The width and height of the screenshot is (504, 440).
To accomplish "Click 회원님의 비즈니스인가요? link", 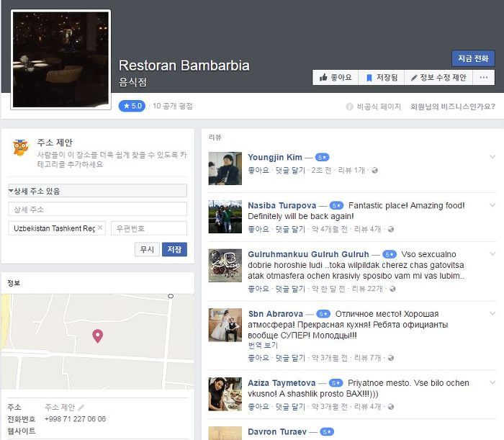I will pyautogui.click(x=453, y=107).
